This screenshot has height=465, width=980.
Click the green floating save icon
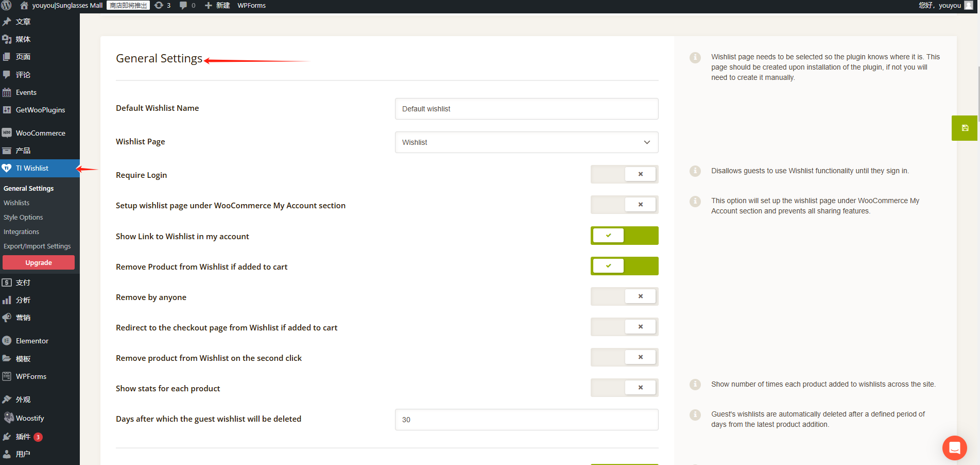pos(965,128)
